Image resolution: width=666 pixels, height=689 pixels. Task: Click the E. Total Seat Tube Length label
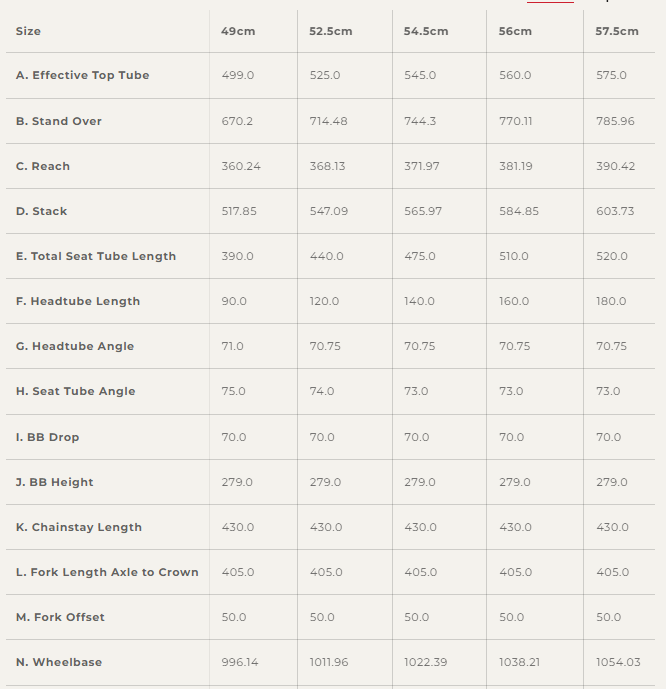[96, 256]
